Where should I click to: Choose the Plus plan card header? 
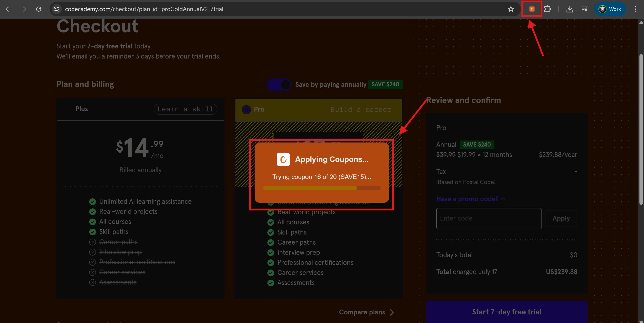tap(140, 109)
